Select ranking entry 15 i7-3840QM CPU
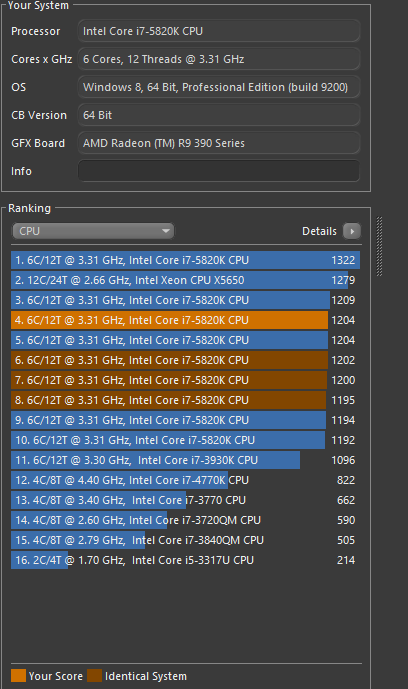 [185, 540]
